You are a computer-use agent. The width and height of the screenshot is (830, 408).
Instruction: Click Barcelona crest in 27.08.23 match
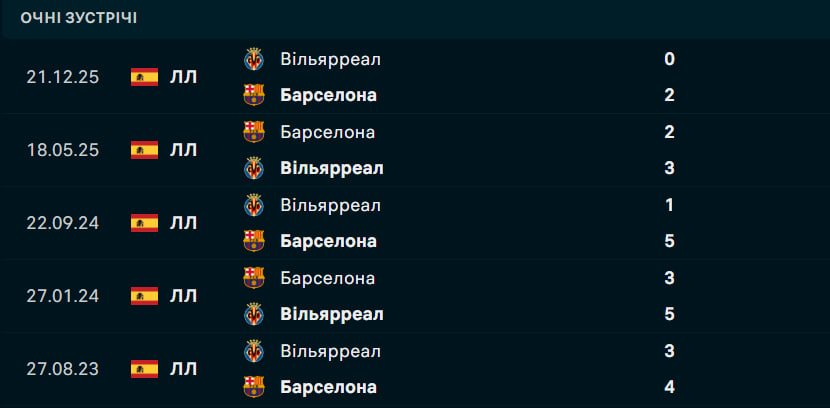[x=254, y=387]
